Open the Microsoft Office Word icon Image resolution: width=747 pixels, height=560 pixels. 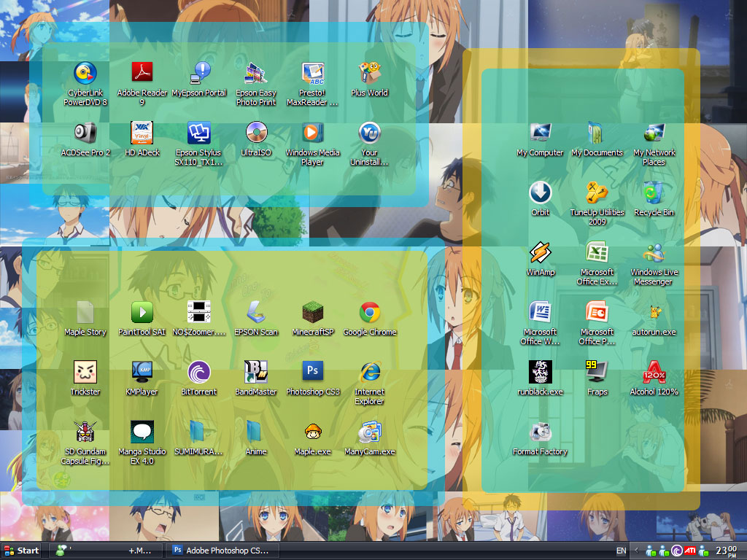tap(541, 312)
